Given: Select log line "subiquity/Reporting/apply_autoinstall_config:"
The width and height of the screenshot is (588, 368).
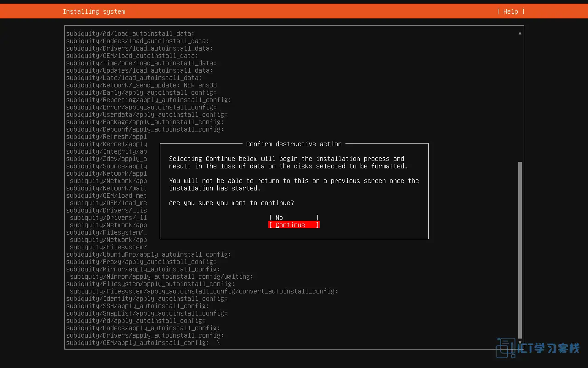Looking at the screenshot, I should (x=149, y=100).
